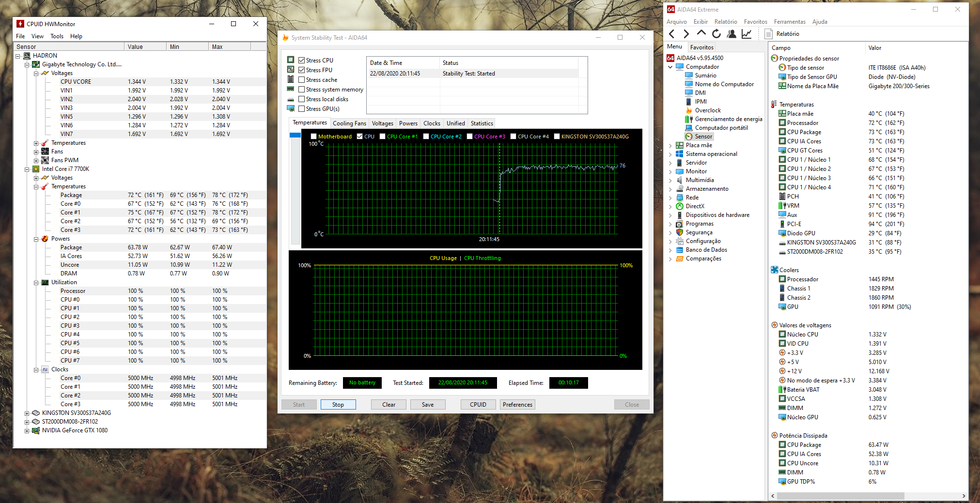Image resolution: width=980 pixels, height=503 pixels.
Task: Toggle the CPU Core #1 graph checkbox
Action: [382, 137]
